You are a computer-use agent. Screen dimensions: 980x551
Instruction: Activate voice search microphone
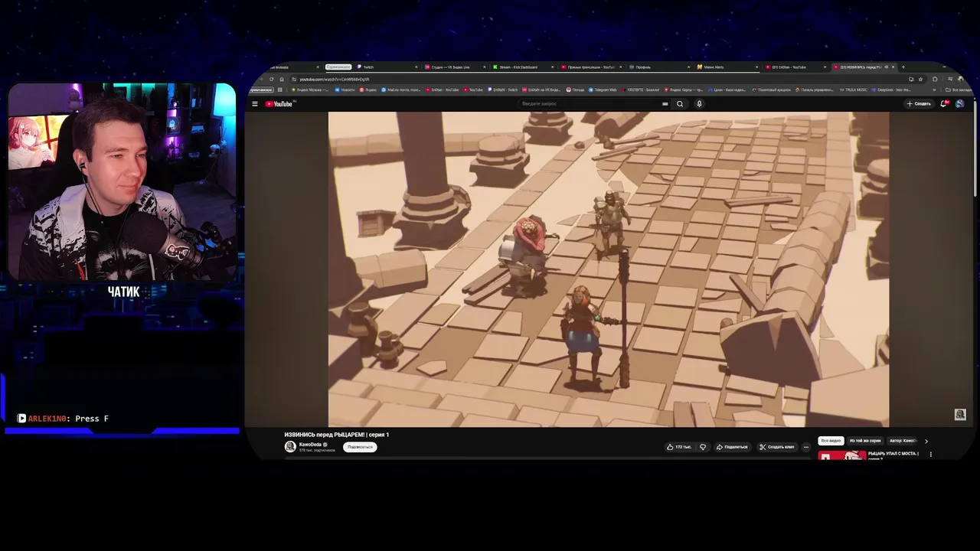(699, 103)
